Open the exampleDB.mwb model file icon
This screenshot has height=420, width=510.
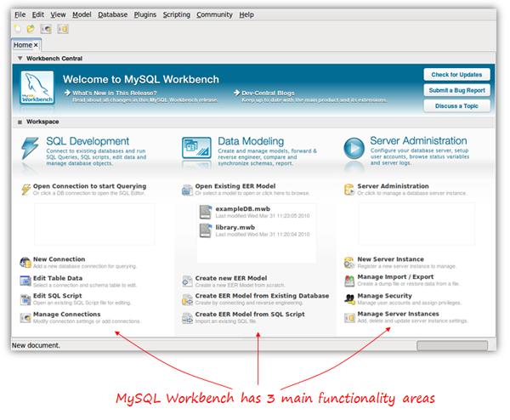pos(206,212)
